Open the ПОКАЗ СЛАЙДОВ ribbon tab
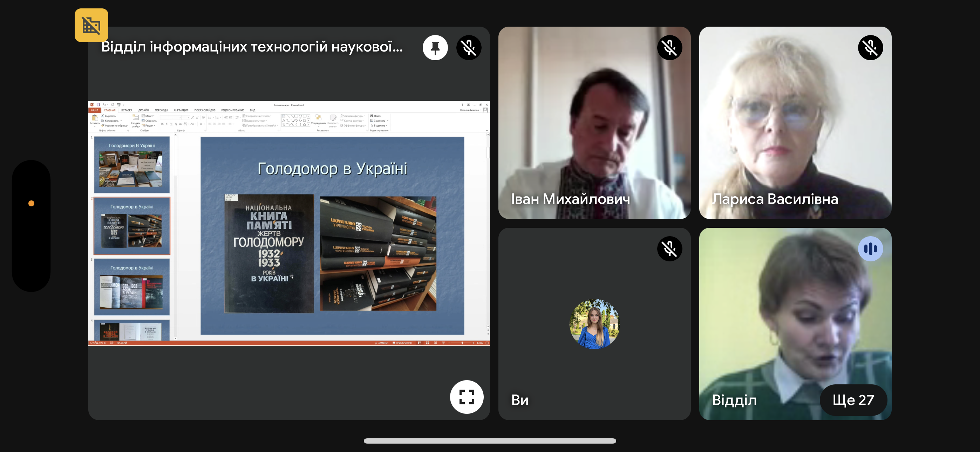Screen dimensions: 980x452 tap(205, 110)
